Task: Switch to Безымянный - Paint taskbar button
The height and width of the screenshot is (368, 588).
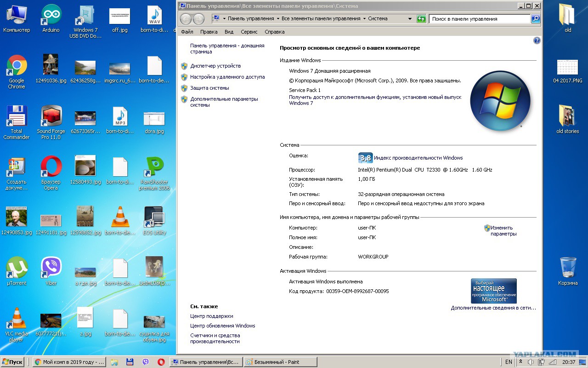Action: tap(280, 362)
